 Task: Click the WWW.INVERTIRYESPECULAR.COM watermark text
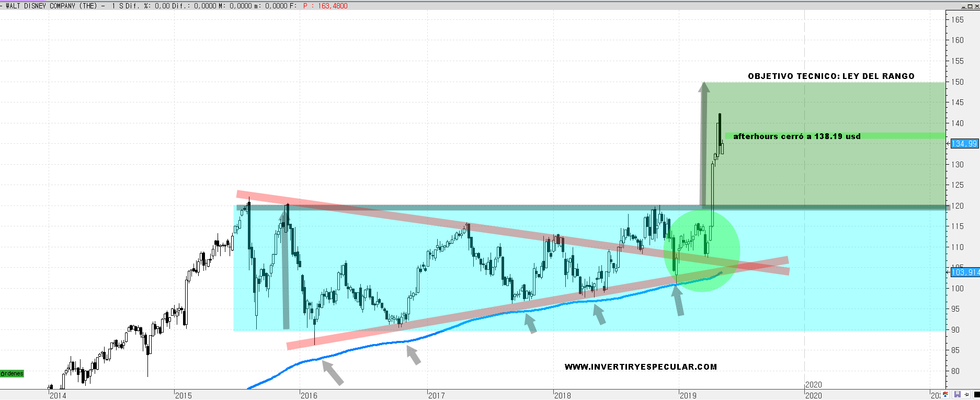641,367
